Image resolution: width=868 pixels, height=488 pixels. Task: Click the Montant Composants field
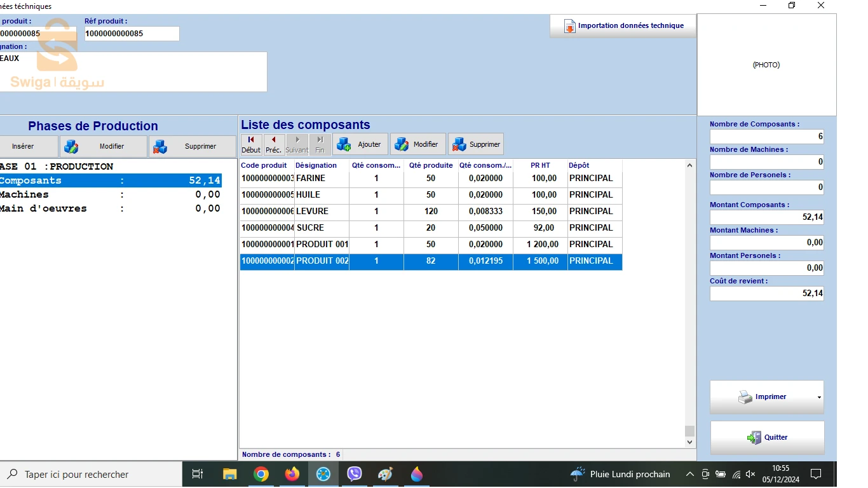tap(766, 217)
